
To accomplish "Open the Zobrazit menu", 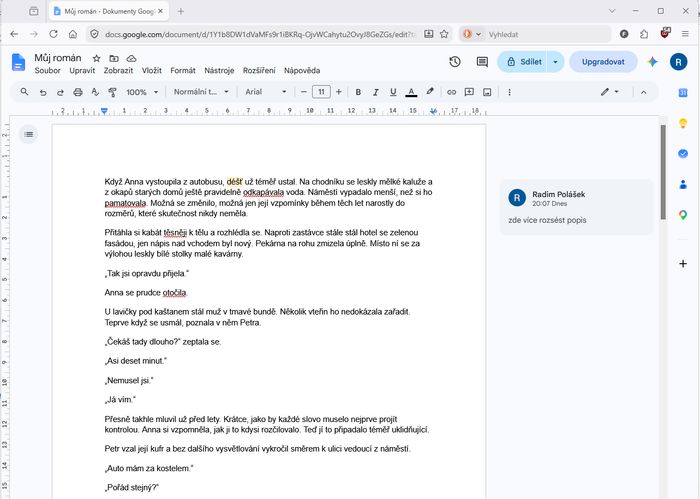I will click(x=118, y=71).
